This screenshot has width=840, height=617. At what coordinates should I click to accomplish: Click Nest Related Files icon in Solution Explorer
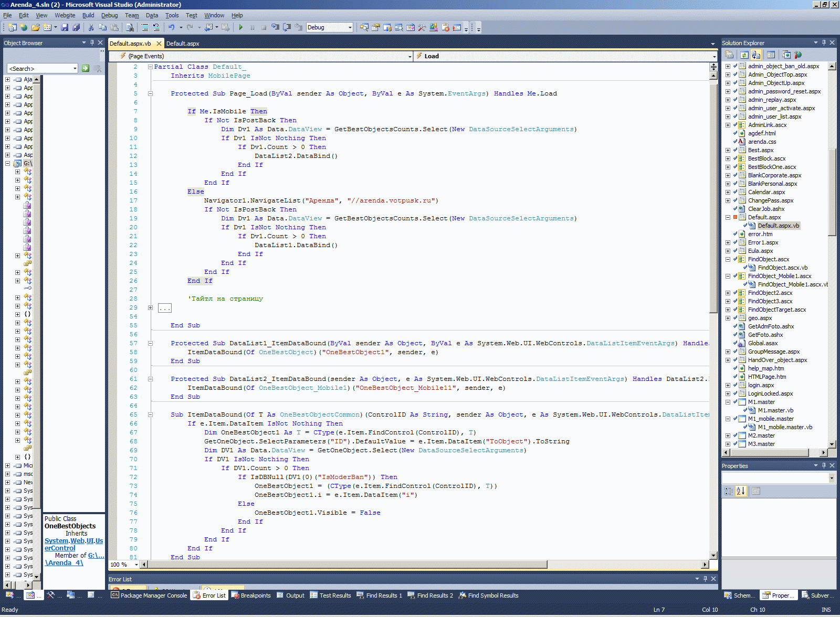click(x=756, y=55)
